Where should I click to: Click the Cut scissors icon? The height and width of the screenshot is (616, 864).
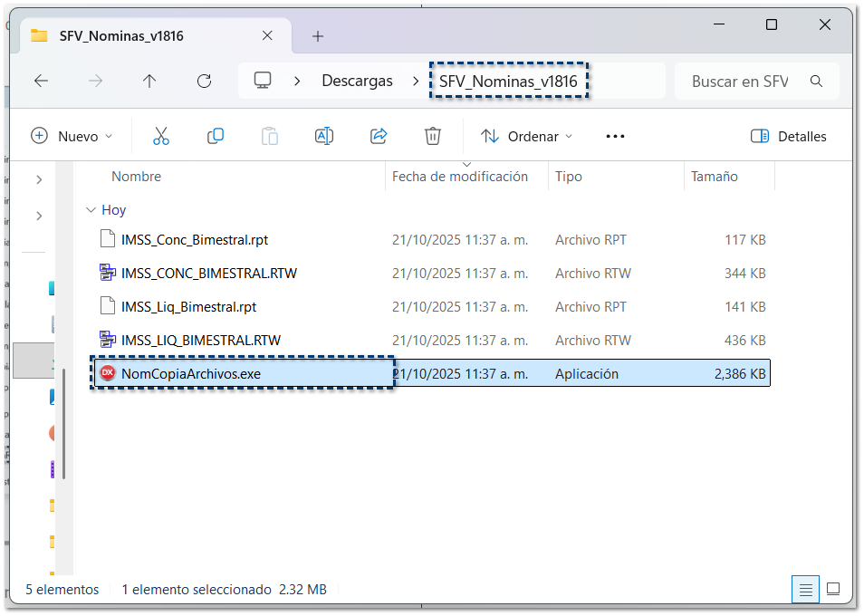pos(161,136)
